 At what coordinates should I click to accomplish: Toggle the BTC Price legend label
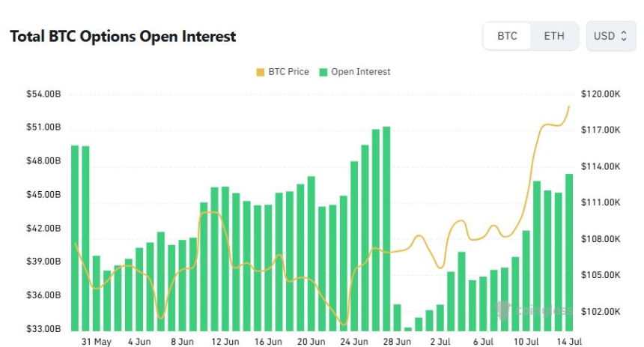pos(288,72)
